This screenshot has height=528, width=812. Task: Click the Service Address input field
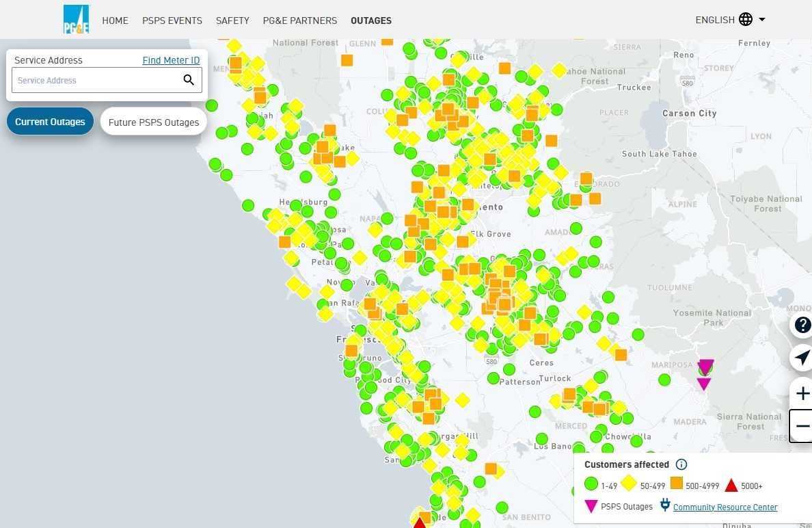pos(96,80)
